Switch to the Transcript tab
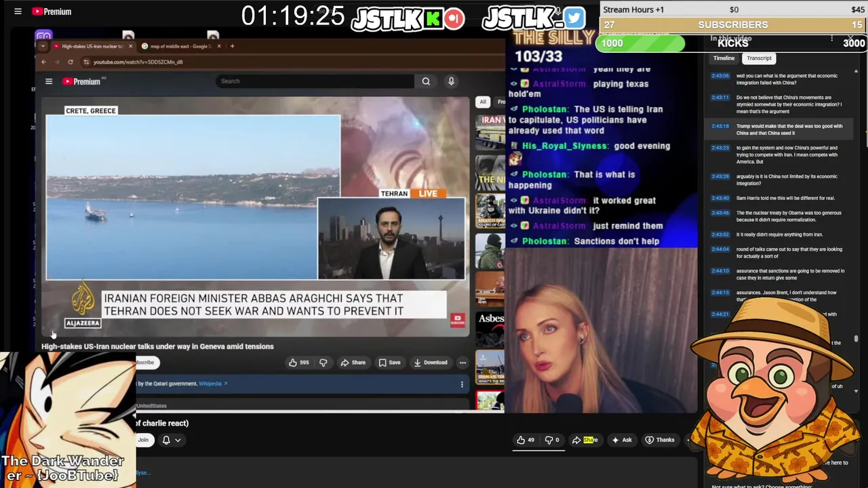 (759, 58)
